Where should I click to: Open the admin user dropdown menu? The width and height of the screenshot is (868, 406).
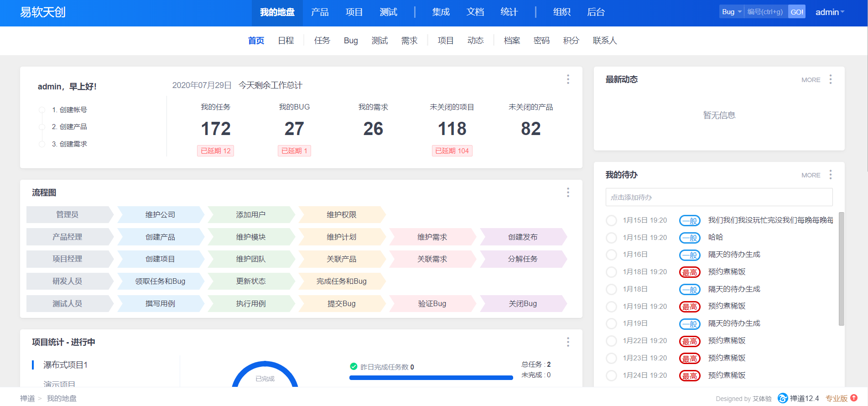coord(830,12)
